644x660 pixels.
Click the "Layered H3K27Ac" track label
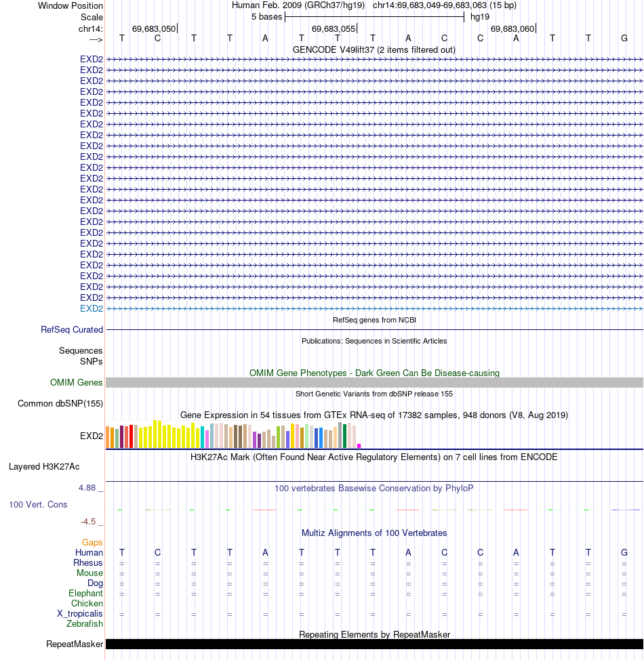[44, 467]
